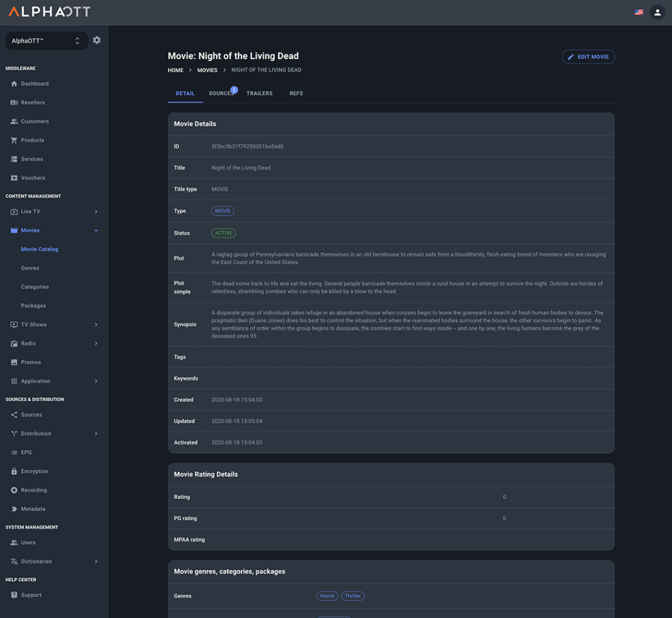Click the Support help icon
Screen dimensions: 672x618
[x=14, y=595]
